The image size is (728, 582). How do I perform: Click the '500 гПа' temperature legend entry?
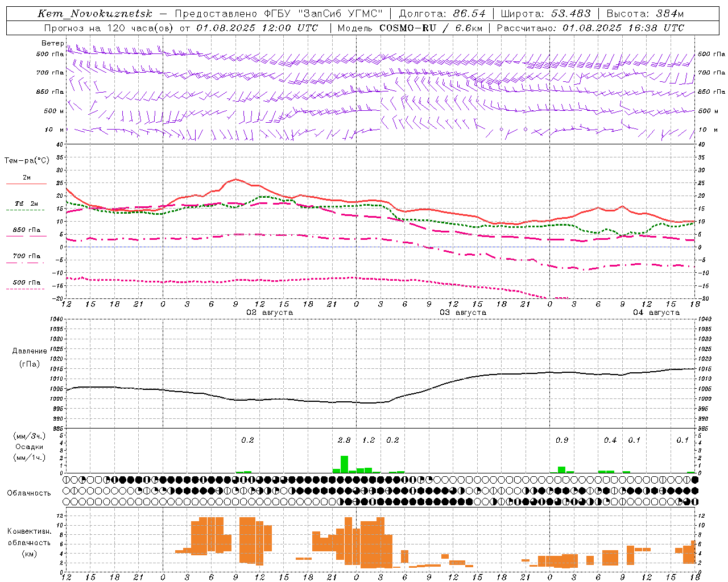[26, 282]
